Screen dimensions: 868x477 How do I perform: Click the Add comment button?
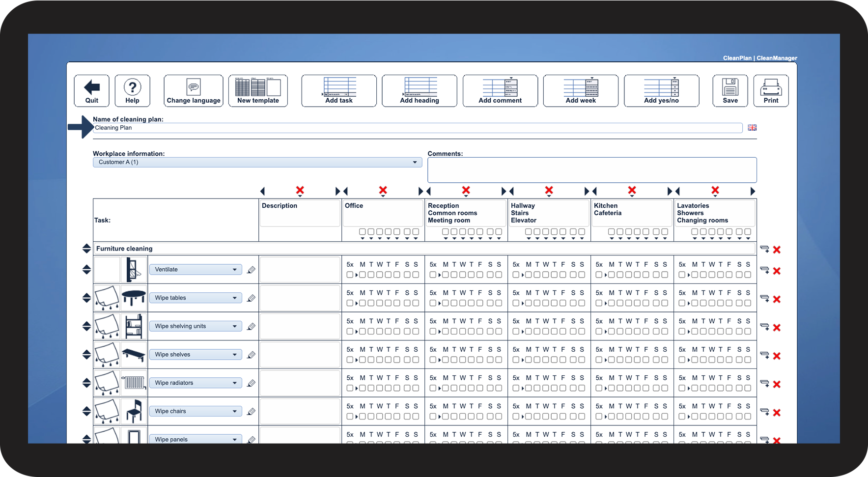pyautogui.click(x=500, y=91)
